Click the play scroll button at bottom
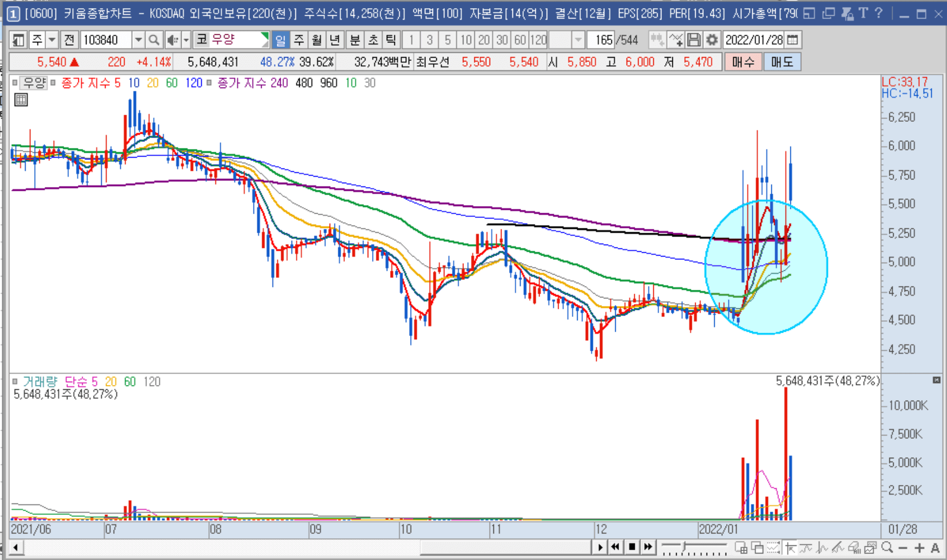Image resolution: width=947 pixels, height=560 pixels. (x=600, y=547)
